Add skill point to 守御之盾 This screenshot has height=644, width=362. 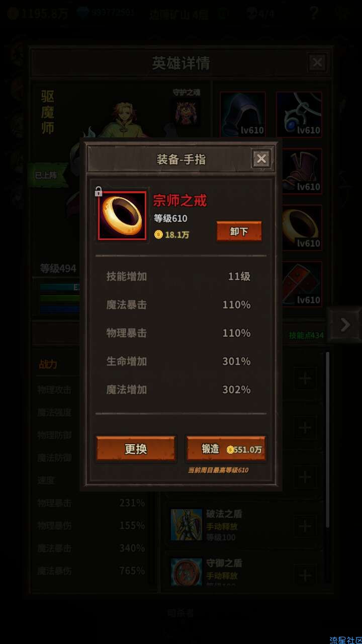tap(305, 575)
